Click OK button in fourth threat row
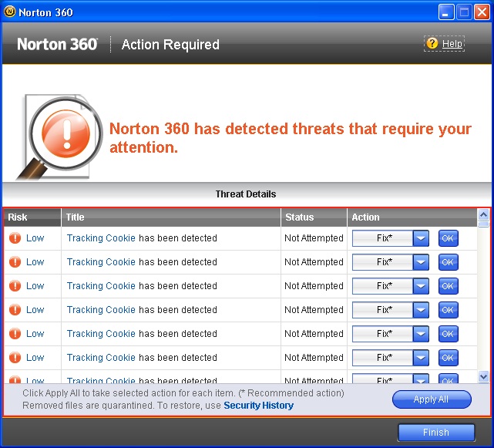This screenshot has width=494, height=448. 448,310
